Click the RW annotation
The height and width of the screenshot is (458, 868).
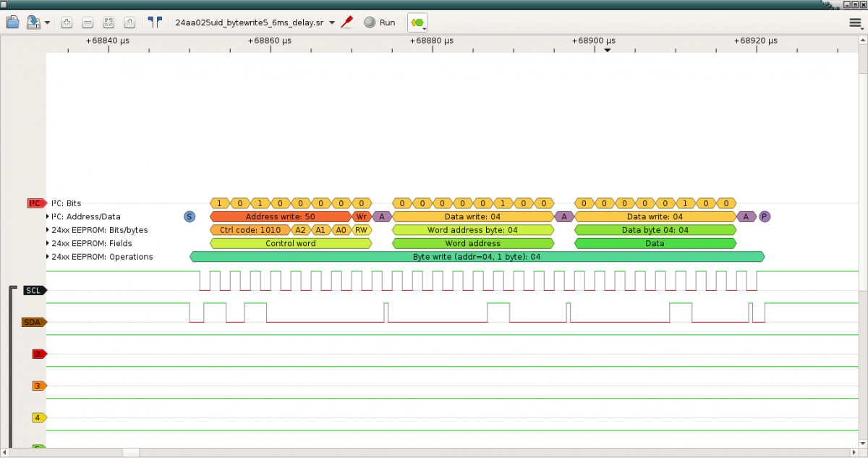tap(362, 230)
